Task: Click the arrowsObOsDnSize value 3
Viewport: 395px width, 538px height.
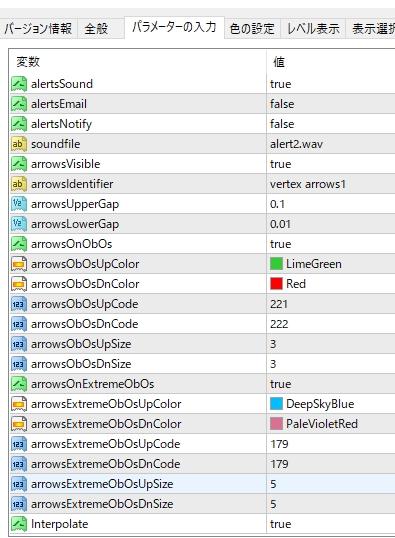Action: 273,364
